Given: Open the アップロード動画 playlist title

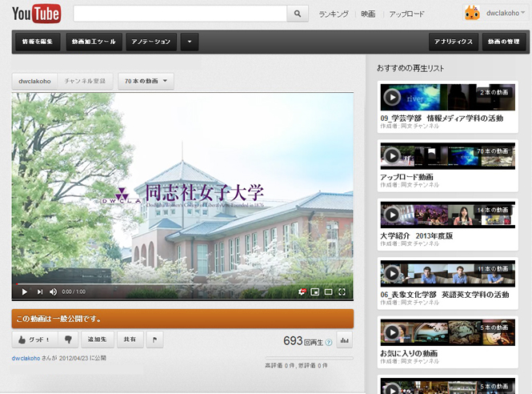Looking at the screenshot, I should coord(406,177).
